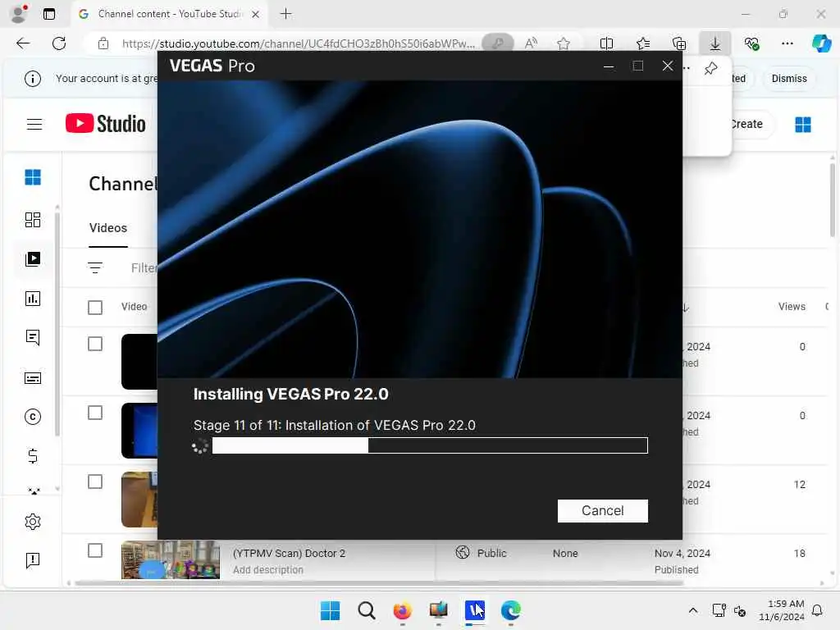Refresh the Edge page
Image resolution: width=840 pixels, height=630 pixels.
pos(59,43)
